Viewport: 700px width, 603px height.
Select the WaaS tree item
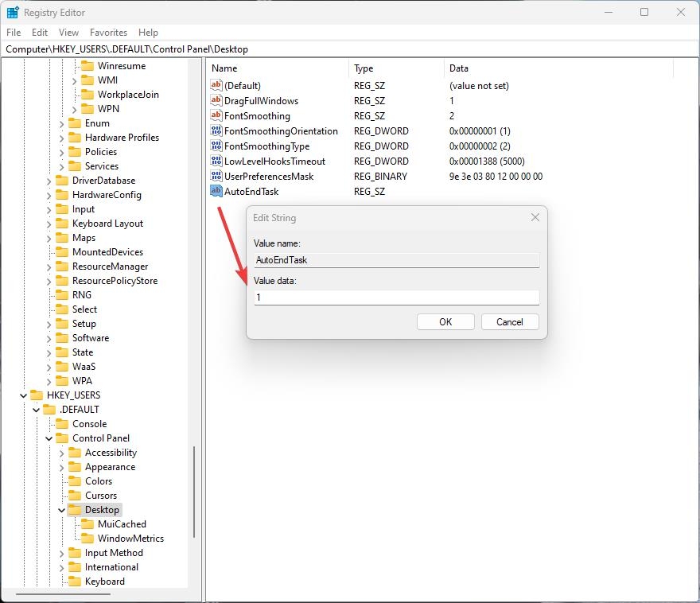pos(84,367)
